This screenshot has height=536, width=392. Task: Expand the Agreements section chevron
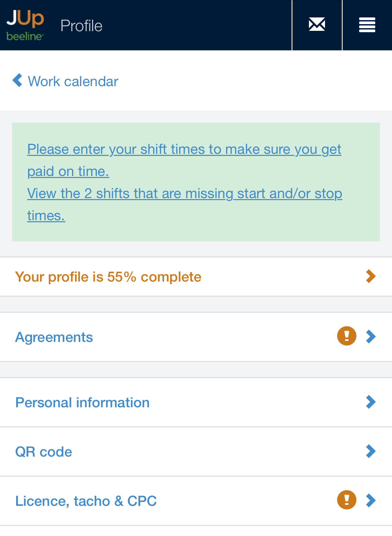point(371,336)
